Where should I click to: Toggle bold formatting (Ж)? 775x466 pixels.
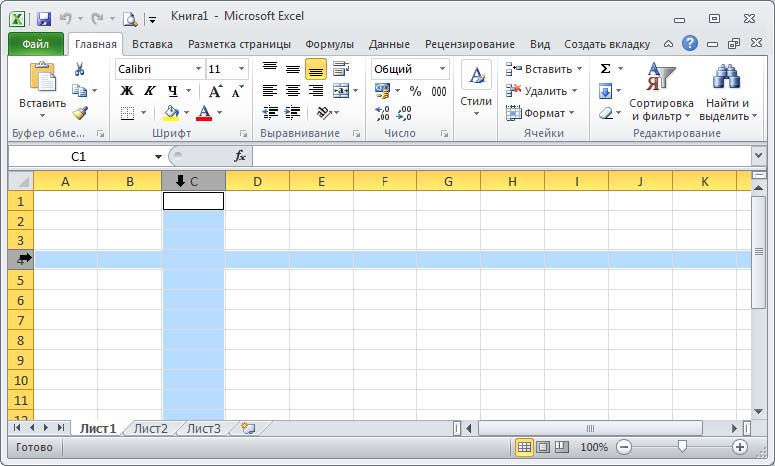click(127, 91)
